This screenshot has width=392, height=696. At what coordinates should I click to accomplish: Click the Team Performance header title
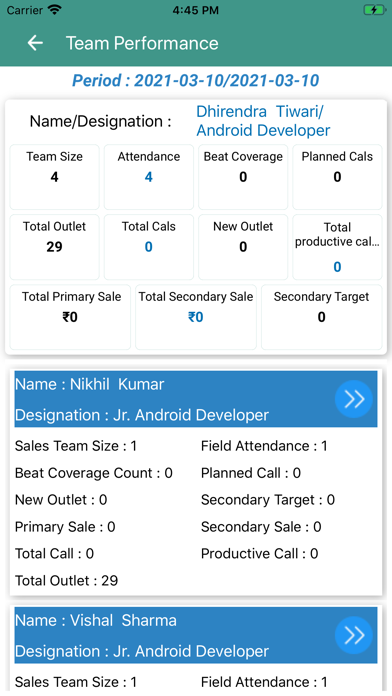click(x=142, y=43)
